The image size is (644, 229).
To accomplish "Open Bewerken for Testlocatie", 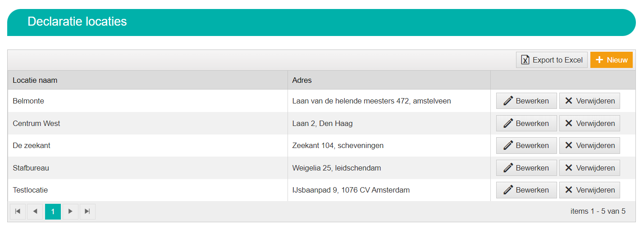I will [x=526, y=190].
